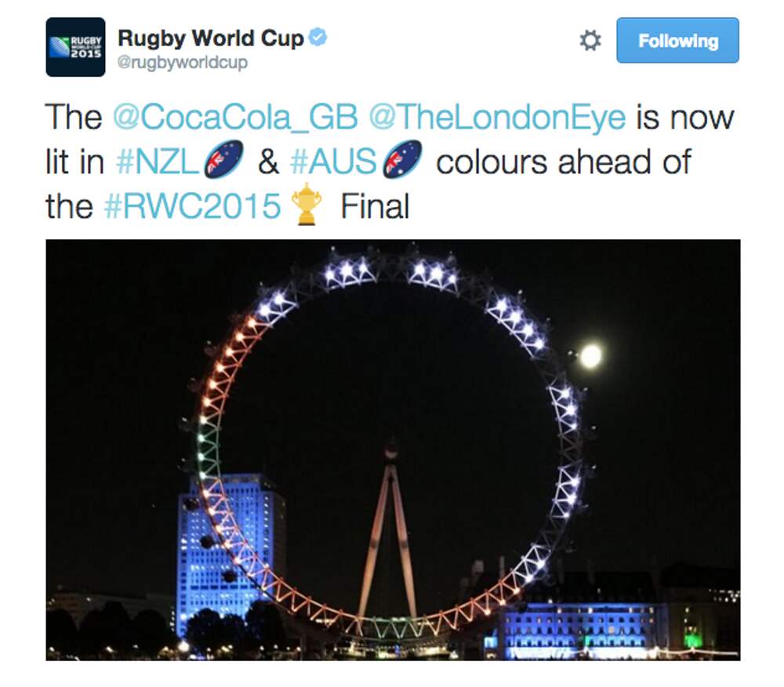Open the settings gear menu
Image resolution: width=784 pixels, height=687 pixels.
tap(590, 41)
